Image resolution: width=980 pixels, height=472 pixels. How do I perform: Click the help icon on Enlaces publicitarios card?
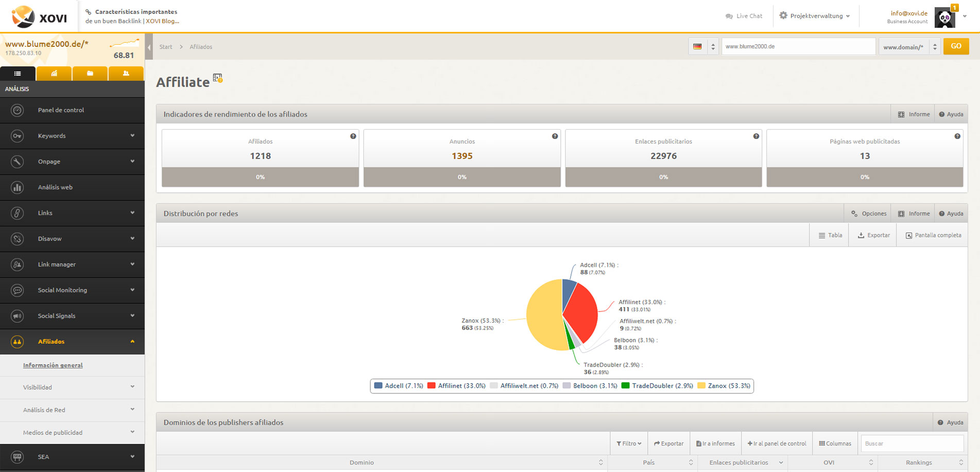coord(756,136)
